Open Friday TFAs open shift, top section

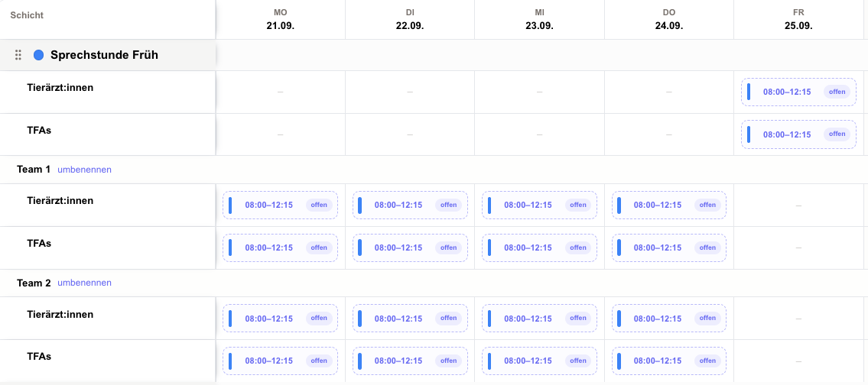[798, 134]
